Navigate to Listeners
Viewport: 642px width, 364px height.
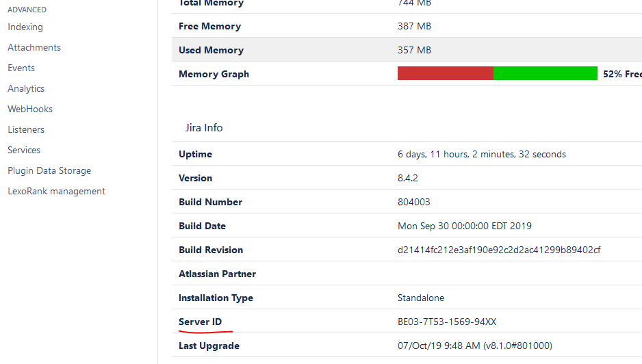coord(26,130)
